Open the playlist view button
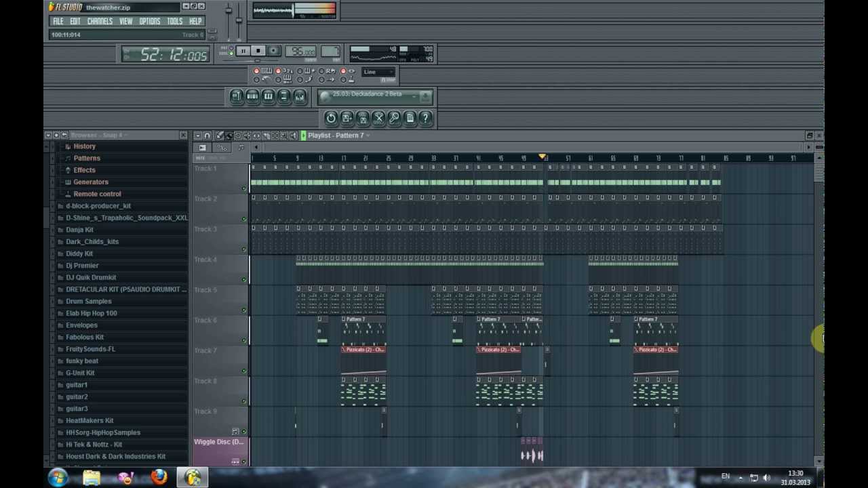This screenshot has width=868, height=488. pos(237,96)
